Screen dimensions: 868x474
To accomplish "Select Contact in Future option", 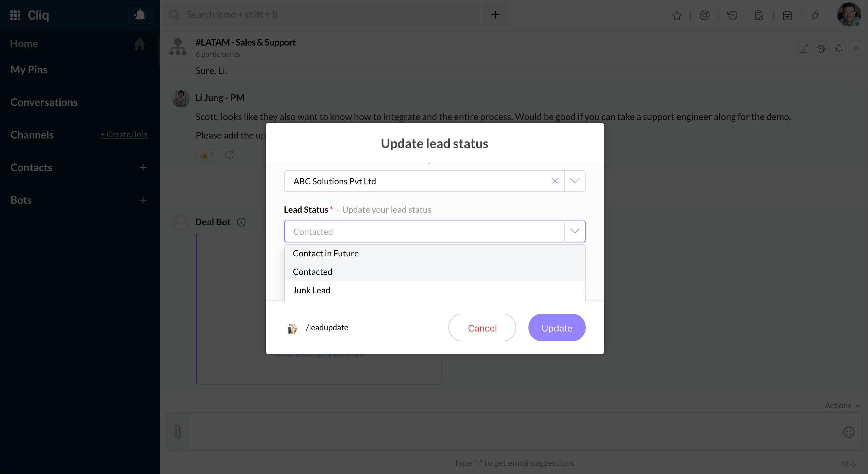I will coord(435,254).
